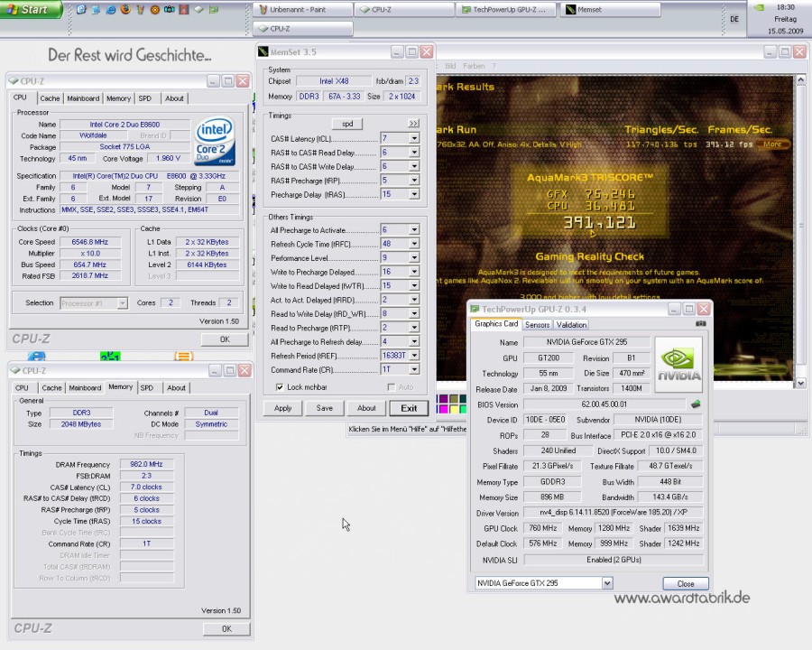Open the Processor #1 selection dropdown

coord(122,303)
